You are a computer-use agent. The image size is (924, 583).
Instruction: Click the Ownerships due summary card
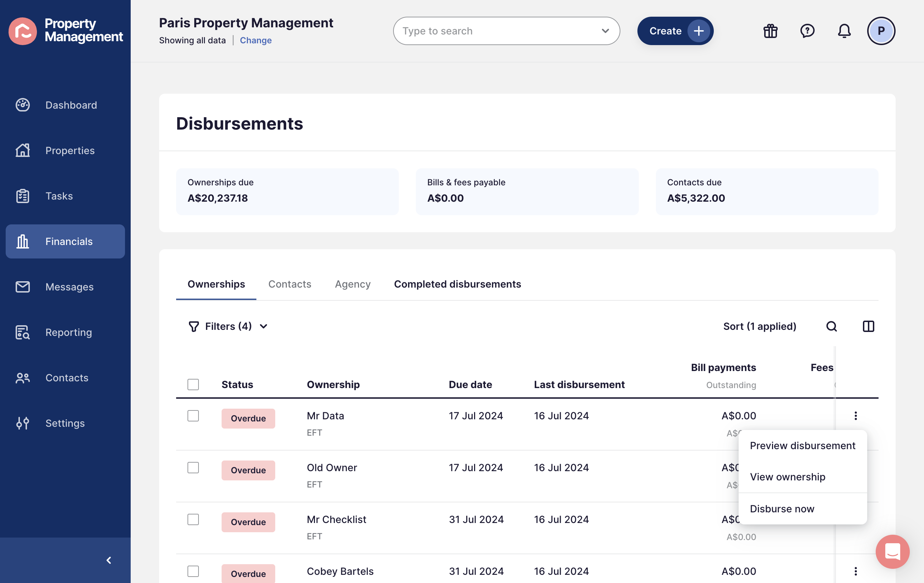point(287,191)
